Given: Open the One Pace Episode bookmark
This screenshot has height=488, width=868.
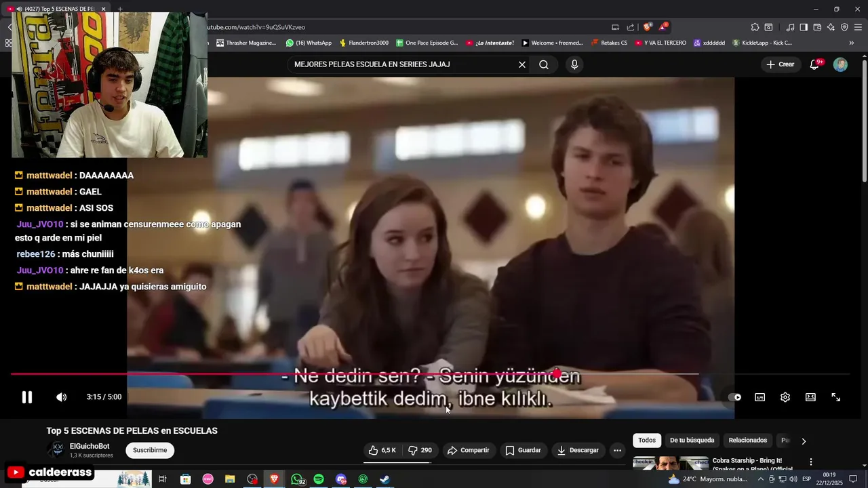Looking at the screenshot, I should (x=427, y=43).
